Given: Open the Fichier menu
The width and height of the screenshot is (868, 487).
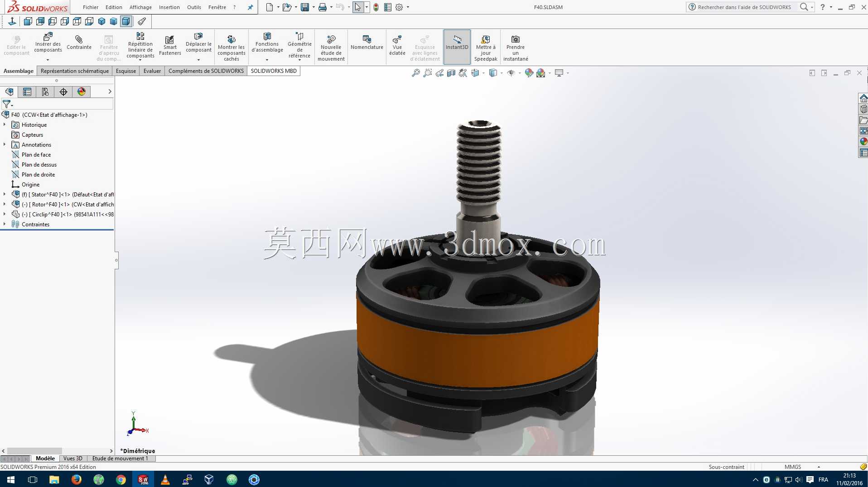Looking at the screenshot, I should (91, 7).
